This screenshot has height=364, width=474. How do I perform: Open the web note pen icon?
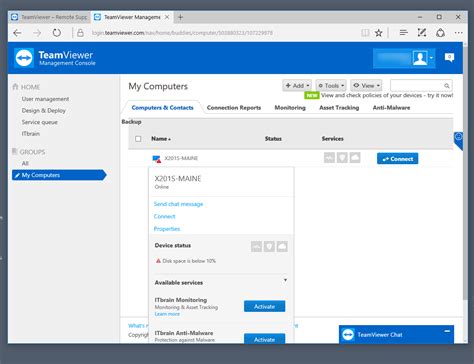coord(422,33)
